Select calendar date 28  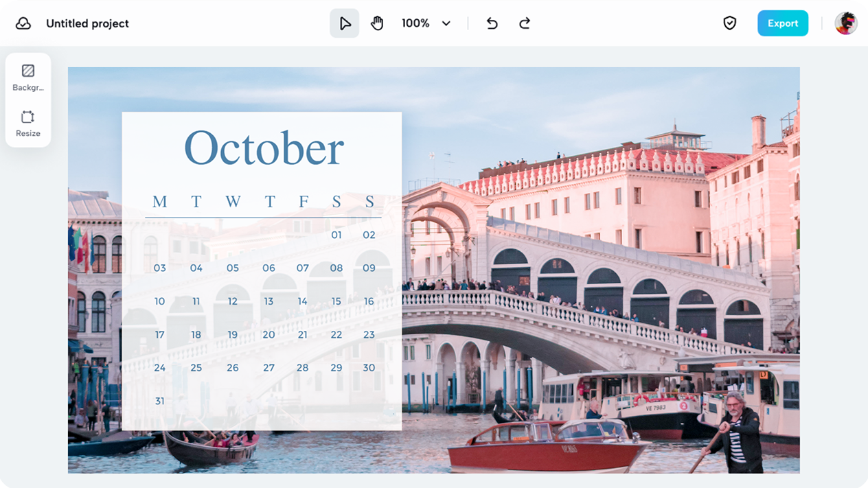point(303,368)
